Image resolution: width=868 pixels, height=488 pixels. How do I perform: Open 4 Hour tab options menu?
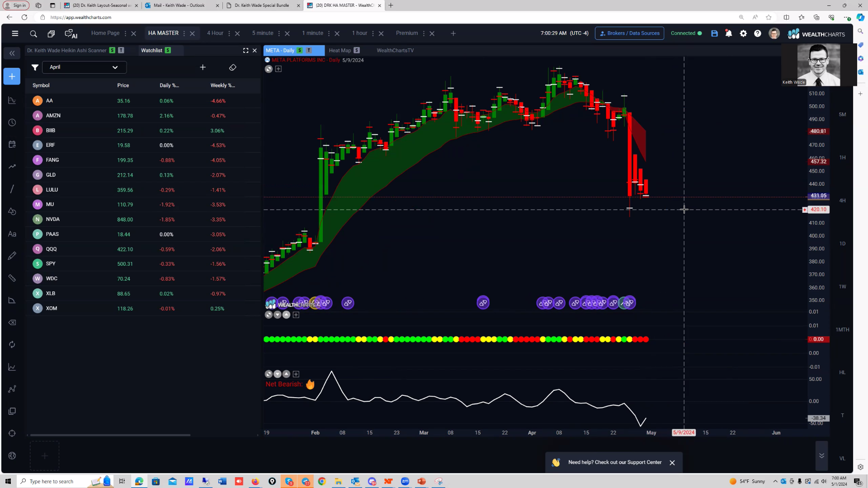[229, 33]
